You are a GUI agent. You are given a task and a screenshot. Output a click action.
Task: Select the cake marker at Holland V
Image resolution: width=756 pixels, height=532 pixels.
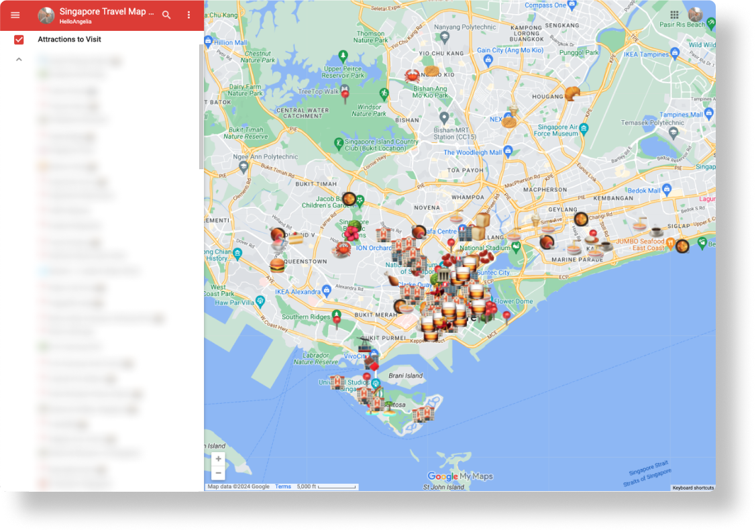(x=296, y=237)
